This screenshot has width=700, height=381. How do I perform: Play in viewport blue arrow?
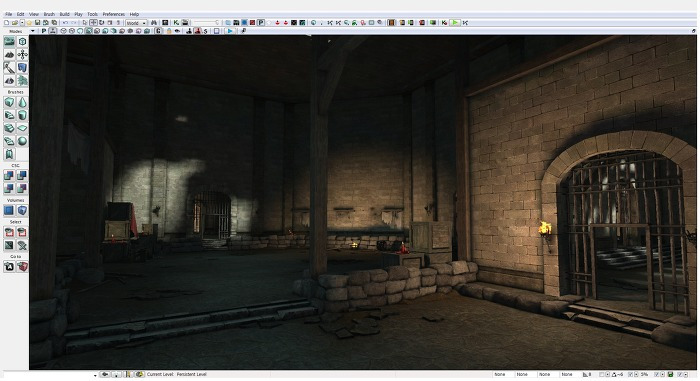click(230, 31)
